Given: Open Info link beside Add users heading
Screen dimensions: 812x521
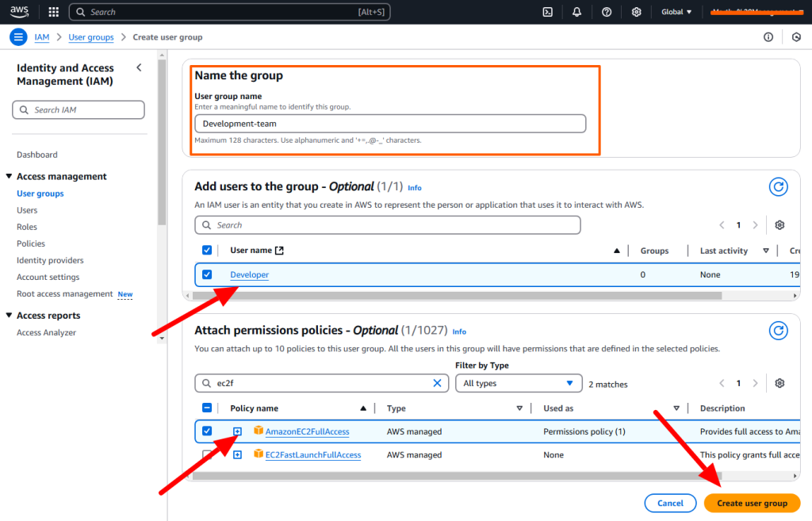Looking at the screenshot, I should pos(414,188).
